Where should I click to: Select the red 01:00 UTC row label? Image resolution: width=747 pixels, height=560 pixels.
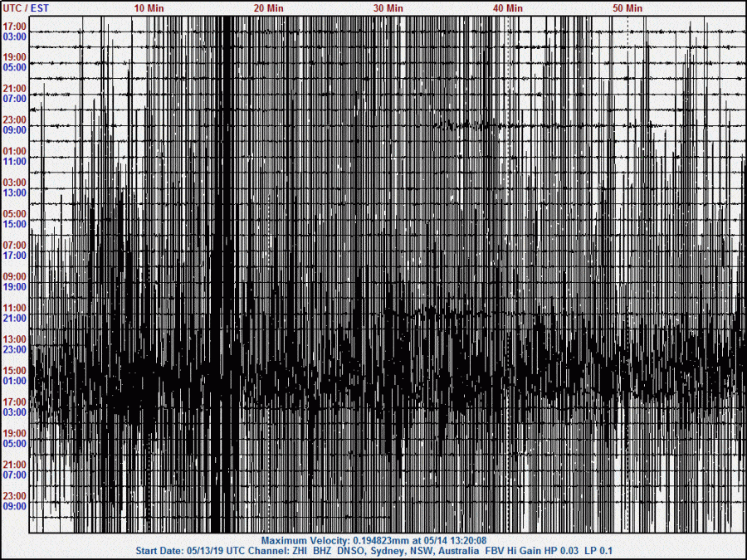[15, 151]
